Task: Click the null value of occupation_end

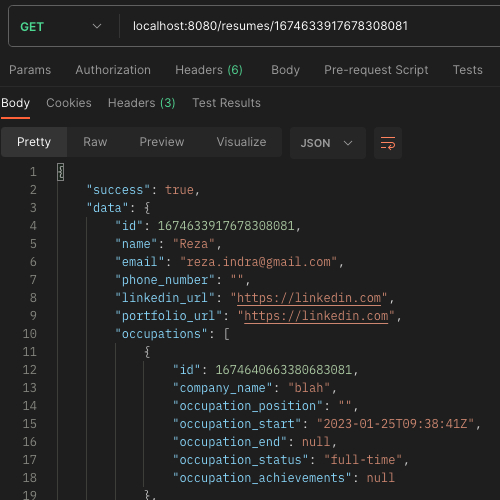Action: click(x=316, y=442)
